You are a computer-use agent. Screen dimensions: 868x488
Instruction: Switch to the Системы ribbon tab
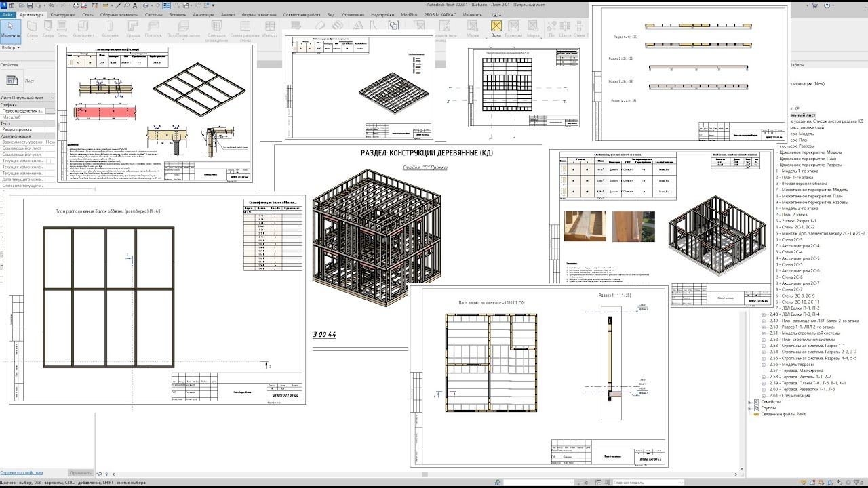click(154, 14)
